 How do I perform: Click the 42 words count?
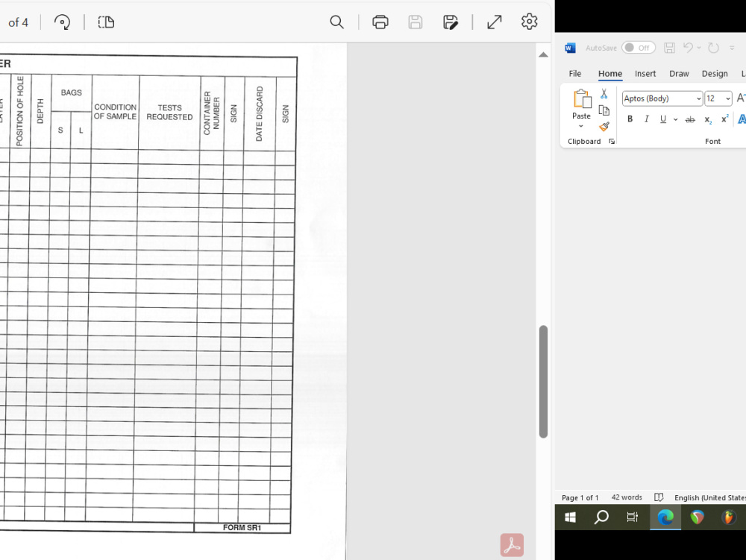coord(627,497)
